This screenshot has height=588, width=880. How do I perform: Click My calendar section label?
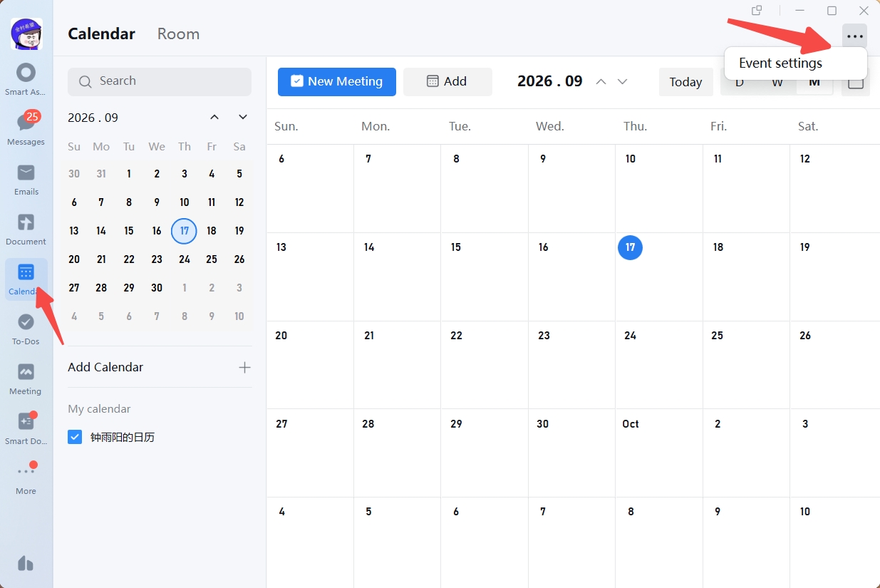coord(99,409)
